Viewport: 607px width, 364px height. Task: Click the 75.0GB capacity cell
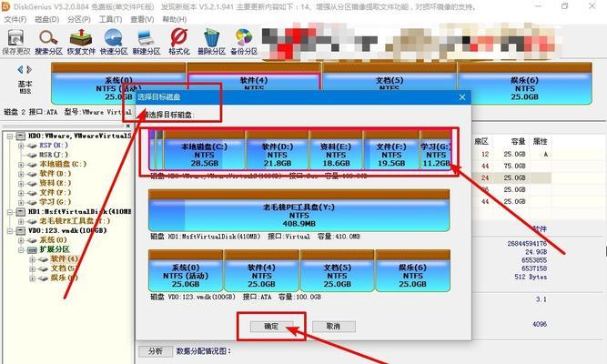click(x=514, y=167)
